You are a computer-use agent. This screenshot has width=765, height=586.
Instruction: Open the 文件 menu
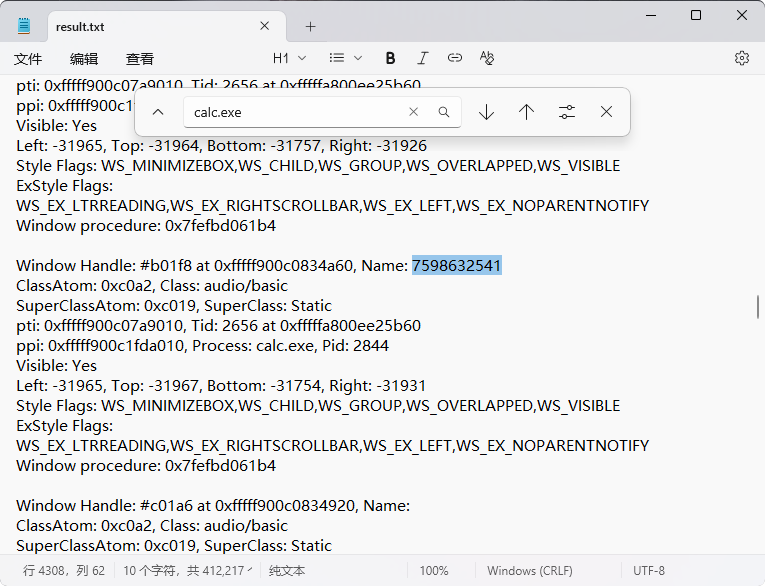28,59
